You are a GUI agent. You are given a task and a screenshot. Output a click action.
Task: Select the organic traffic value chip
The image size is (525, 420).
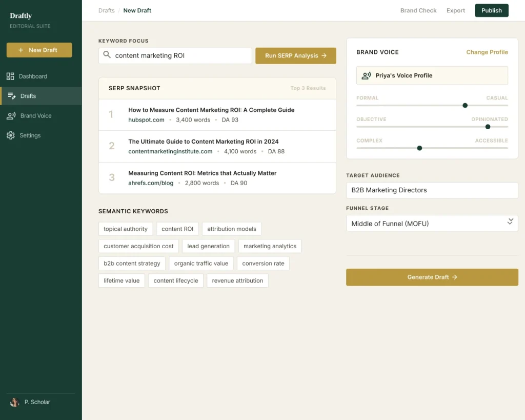(201, 263)
